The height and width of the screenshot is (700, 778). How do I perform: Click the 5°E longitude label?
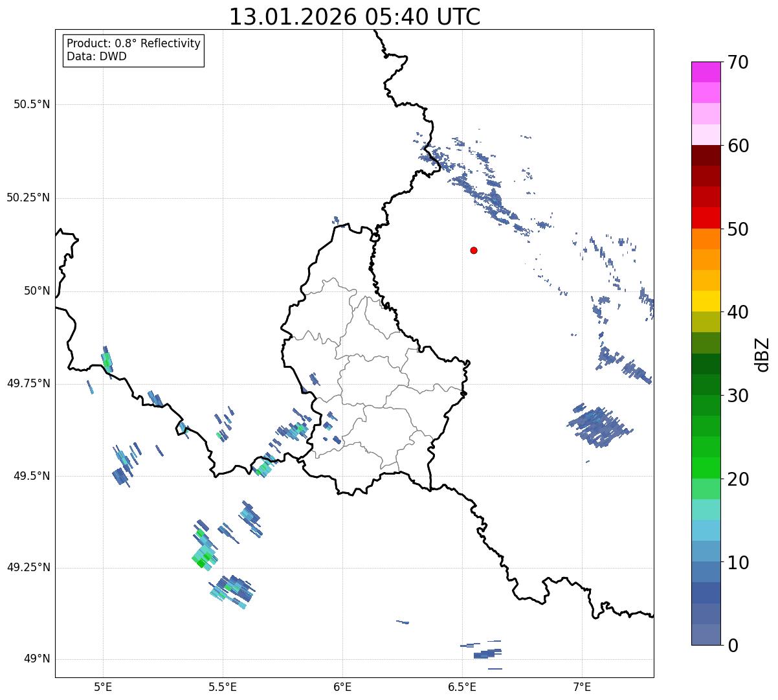click(103, 686)
